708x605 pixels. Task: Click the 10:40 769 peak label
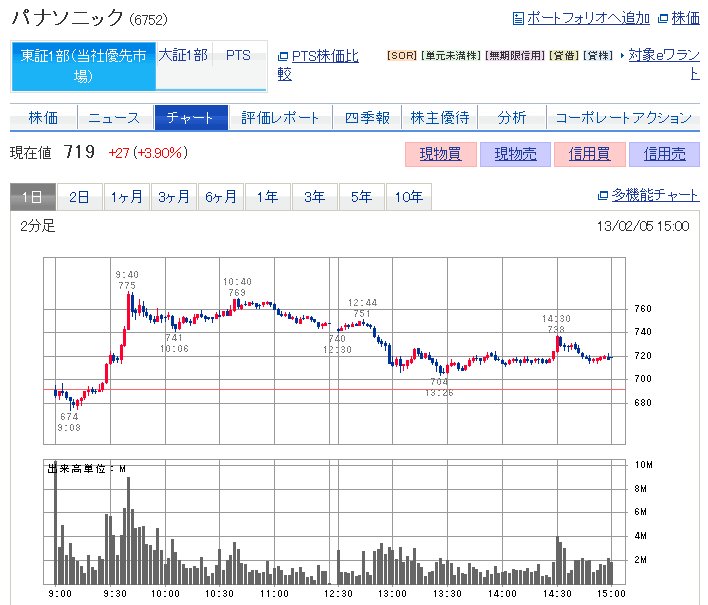(x=237, y=287)
